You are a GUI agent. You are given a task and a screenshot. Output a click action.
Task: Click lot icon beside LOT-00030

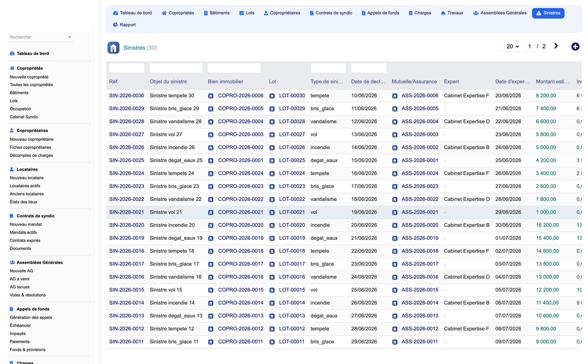click(272, 96)
